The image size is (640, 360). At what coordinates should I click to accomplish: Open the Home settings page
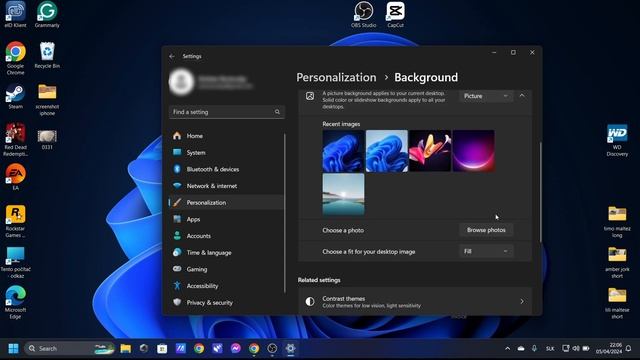coord(227,136)
